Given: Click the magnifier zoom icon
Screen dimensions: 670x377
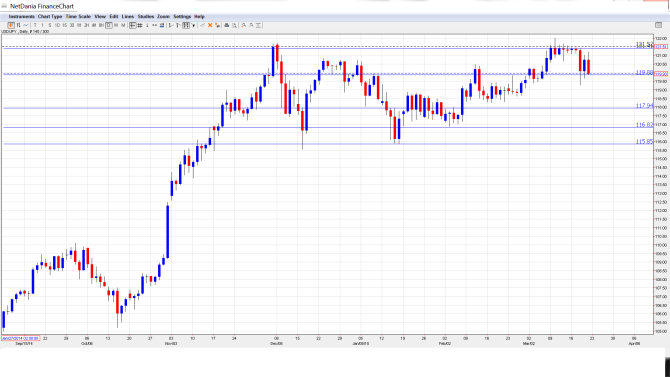Looking at the screenshot, I should (x=235, y=25).
